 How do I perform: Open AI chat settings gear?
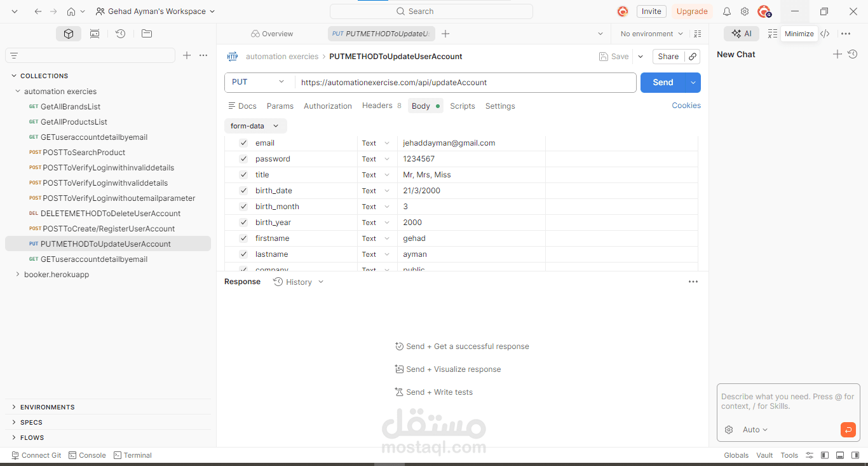pos(729,430)
